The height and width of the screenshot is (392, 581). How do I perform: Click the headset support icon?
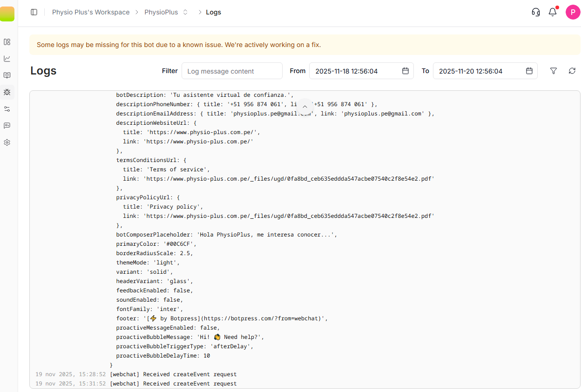(x=536, y=12)
